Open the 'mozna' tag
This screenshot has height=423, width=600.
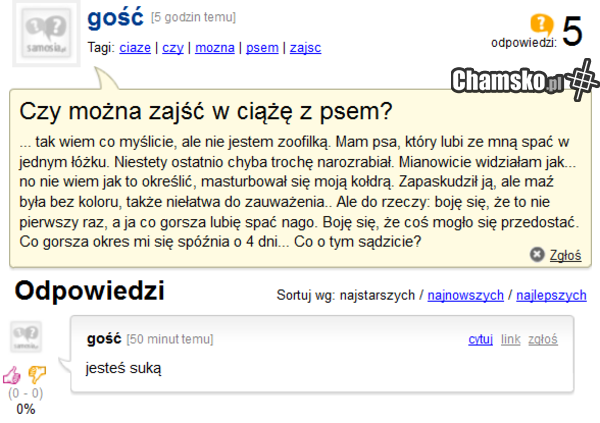pos(215,47)
